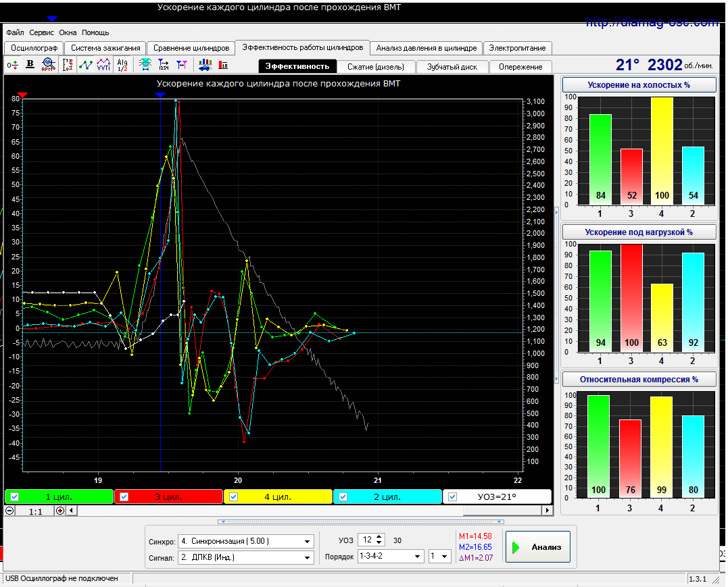Switch to the Электропитание tab
Image resolution: width=728 pixels, height=587 pixels.
point(517,48)
